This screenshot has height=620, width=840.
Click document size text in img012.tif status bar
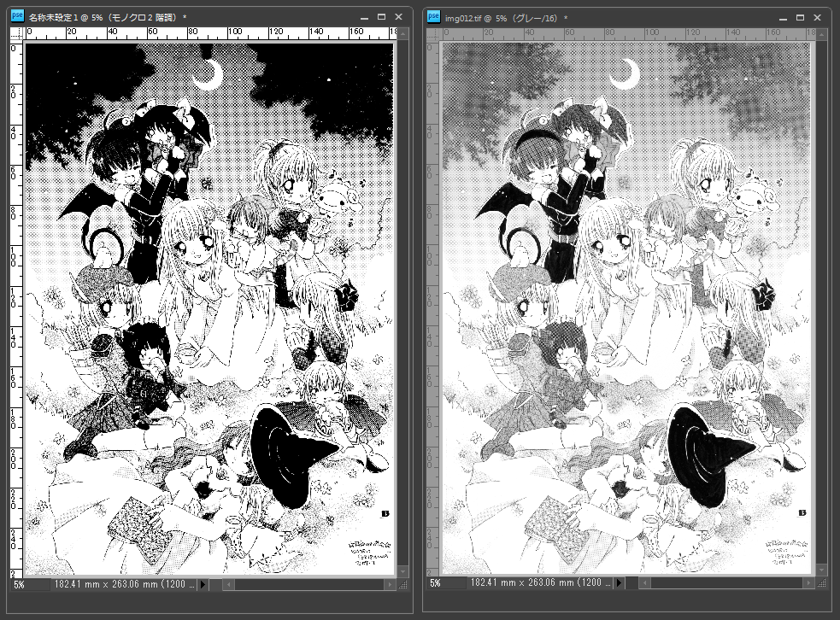540,582
